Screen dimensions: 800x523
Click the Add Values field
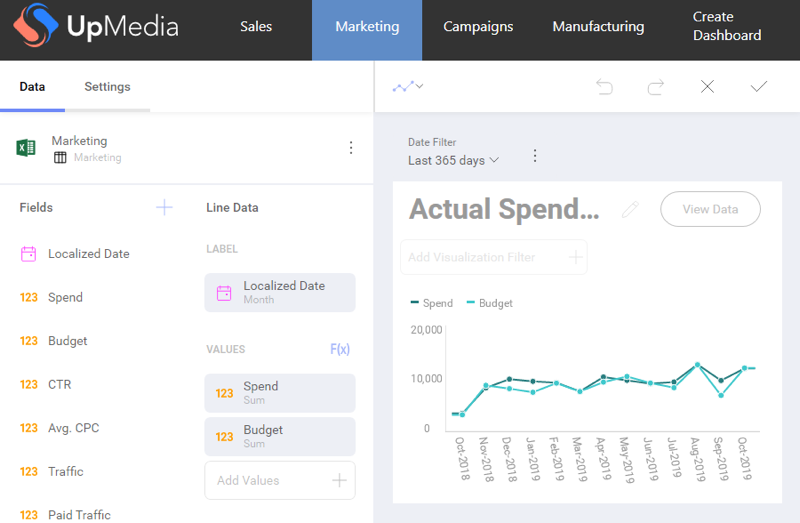click(x=280, y=480)
